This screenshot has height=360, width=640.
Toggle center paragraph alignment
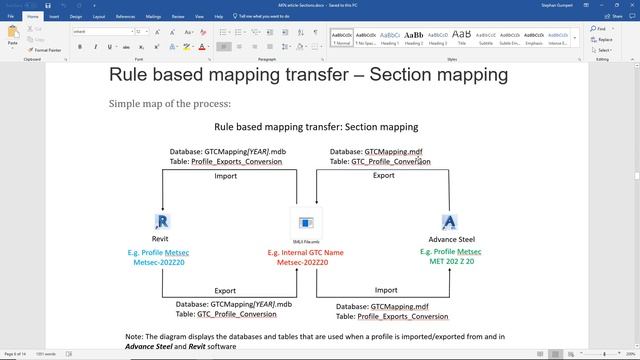coord(239,47)
